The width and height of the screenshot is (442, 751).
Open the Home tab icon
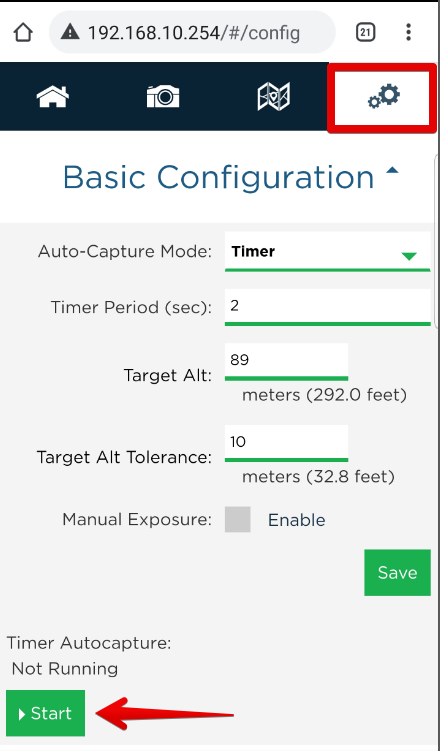tap(53, 96)
